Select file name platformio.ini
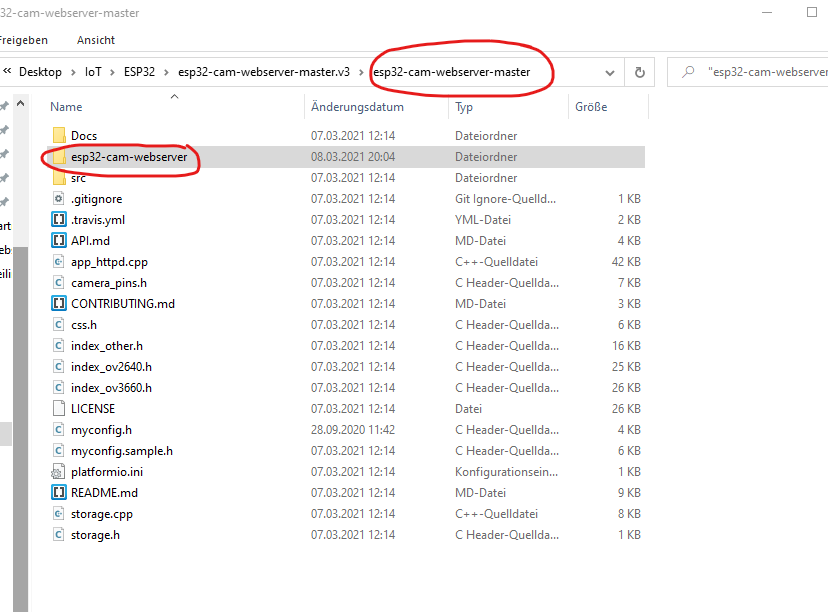The image size is (828, 612). pyautogui.click(x=107, y=472)
